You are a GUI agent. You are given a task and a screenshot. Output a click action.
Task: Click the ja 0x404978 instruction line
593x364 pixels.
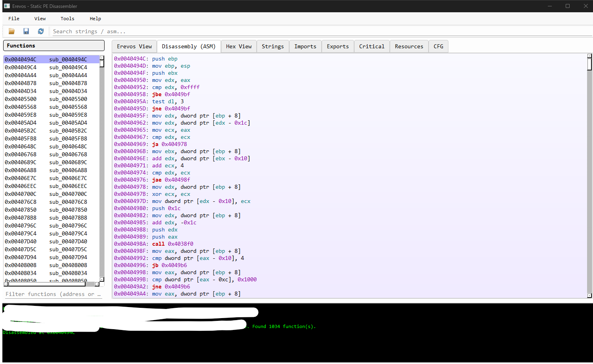click(151, 144)
